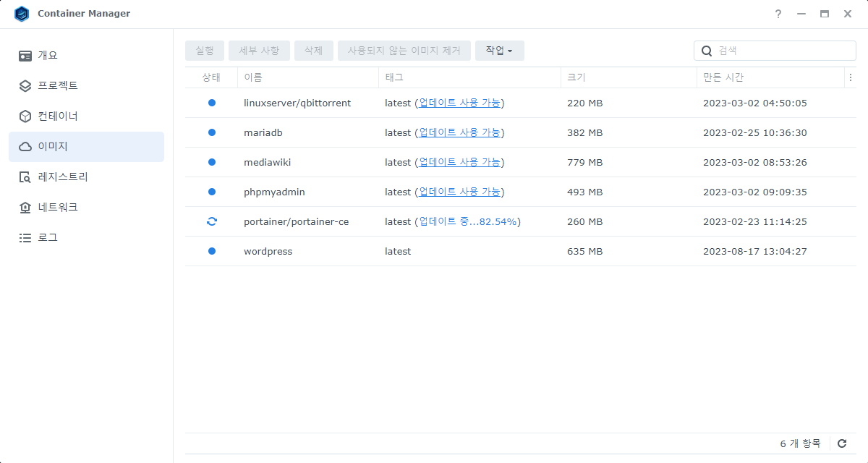Screen dimensions: 868x463
Task: Click the Container Manager app logo icon
Action: click(22, 14)
